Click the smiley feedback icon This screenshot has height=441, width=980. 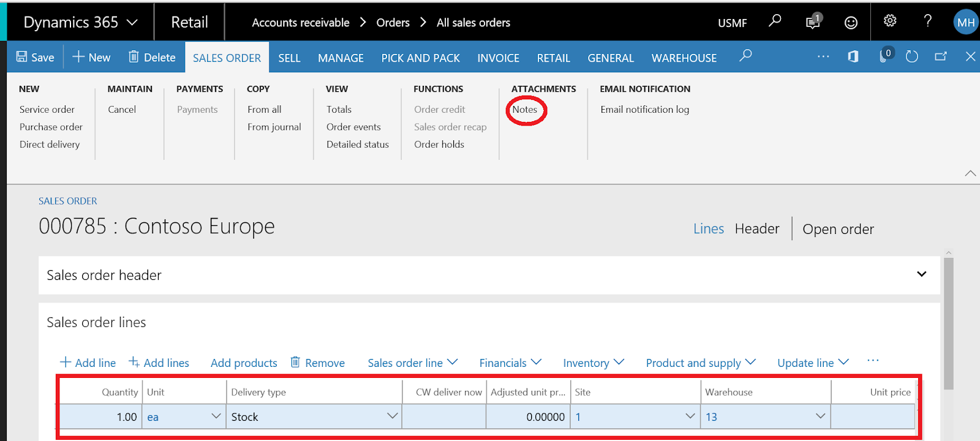pos(851,23)
